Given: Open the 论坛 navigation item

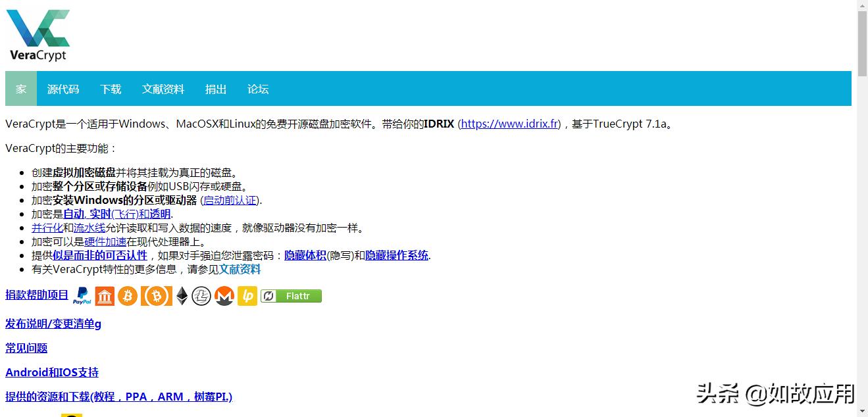Looking at the screenshot, I should tap(257, 89).
